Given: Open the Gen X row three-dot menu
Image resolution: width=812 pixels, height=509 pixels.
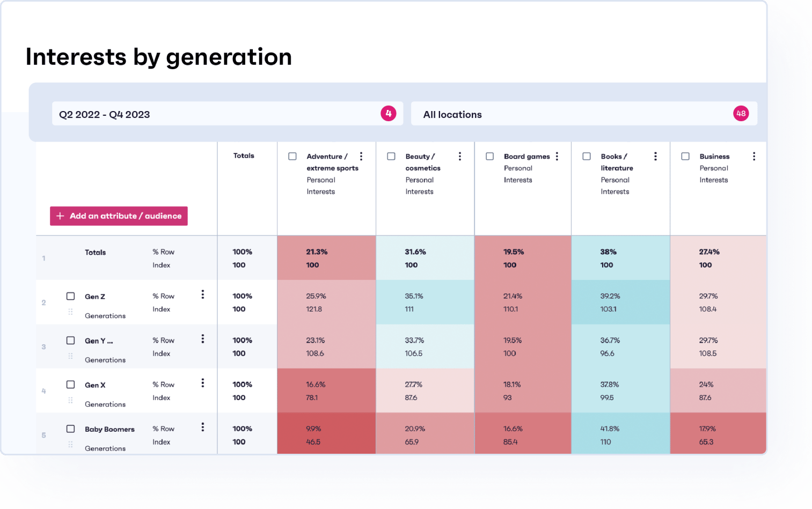Looking at the screenshot, I should [202, 383].
